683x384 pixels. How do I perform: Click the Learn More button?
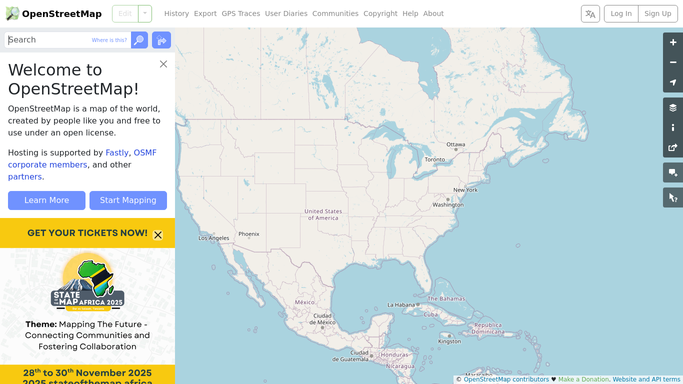coord(47,200)
